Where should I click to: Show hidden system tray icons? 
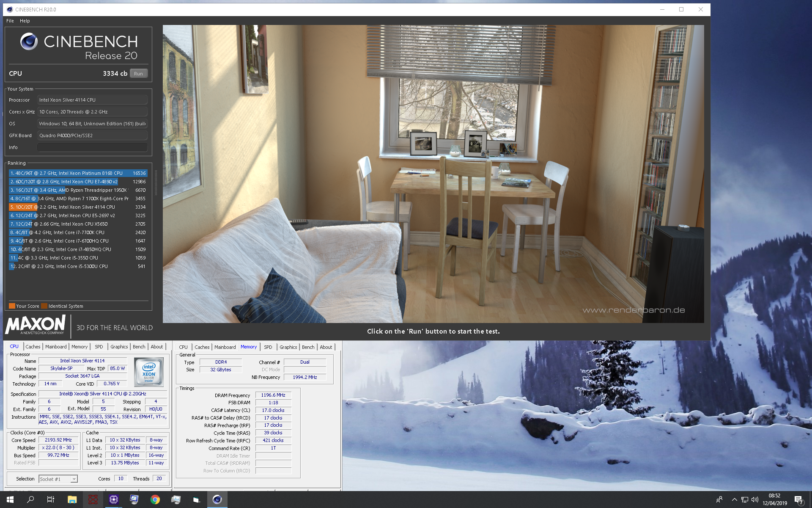point(734,500)
